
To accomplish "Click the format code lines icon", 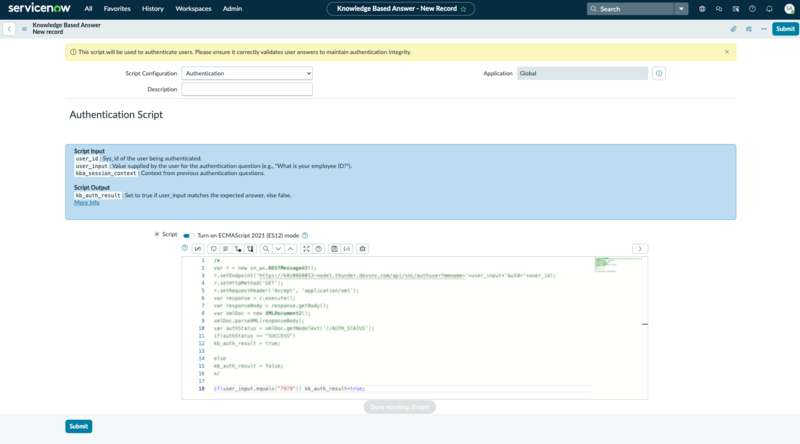I will coord(226,249).
